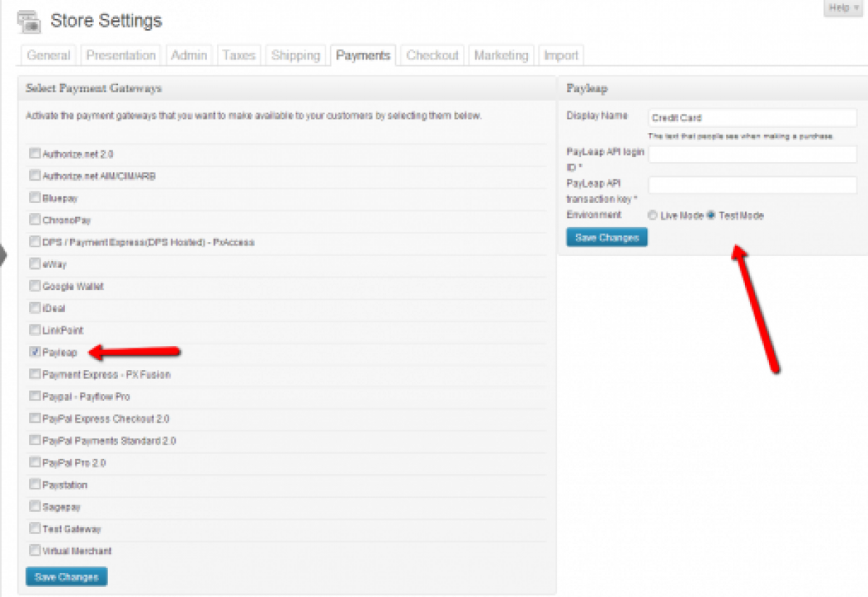The width and height of the screenshot is (868, 597).
Task: Tick the Google Wallet checkbox
Action: point(35,286)
